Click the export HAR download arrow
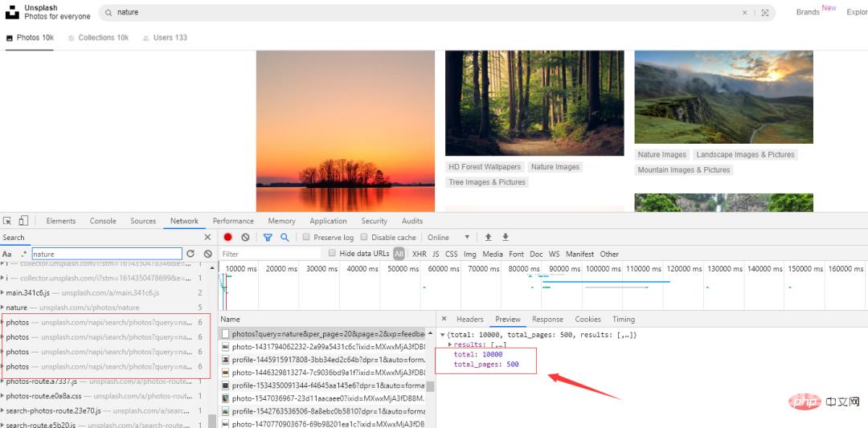The height and width of the screenshot is (428, 868). [506, 238]
